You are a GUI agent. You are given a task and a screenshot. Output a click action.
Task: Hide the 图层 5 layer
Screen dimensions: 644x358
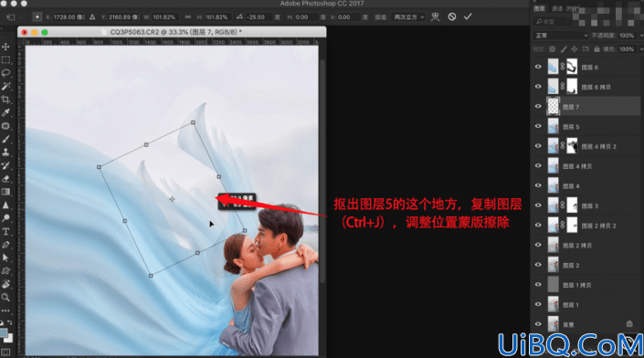point(538,126)
